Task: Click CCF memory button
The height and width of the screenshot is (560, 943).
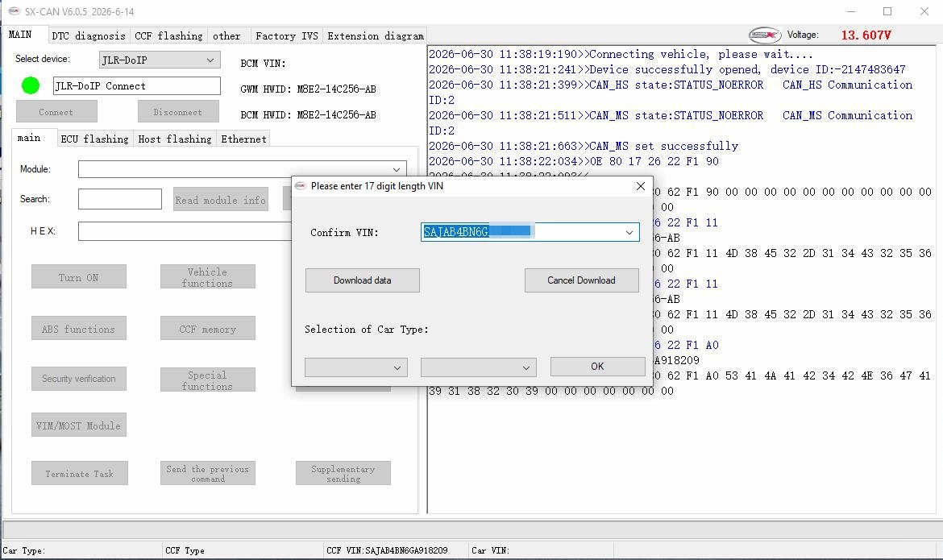Action: tap(207, 329)
